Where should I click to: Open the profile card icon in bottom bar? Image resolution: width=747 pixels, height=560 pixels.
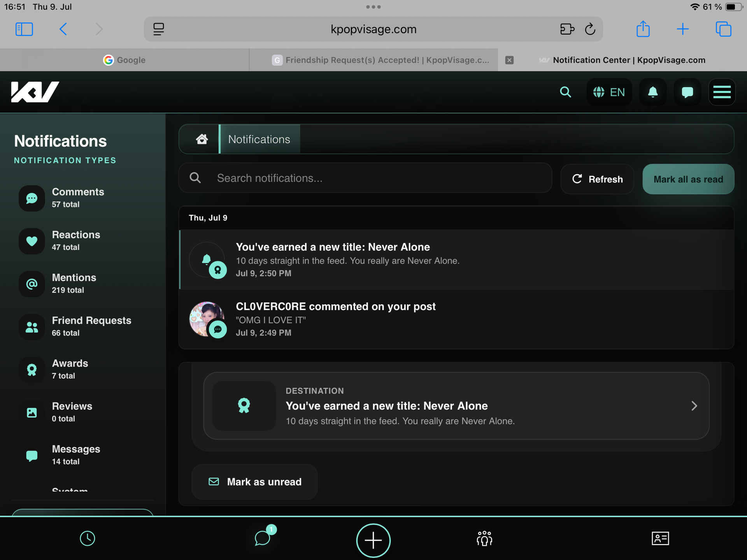(x=660, y=539)
